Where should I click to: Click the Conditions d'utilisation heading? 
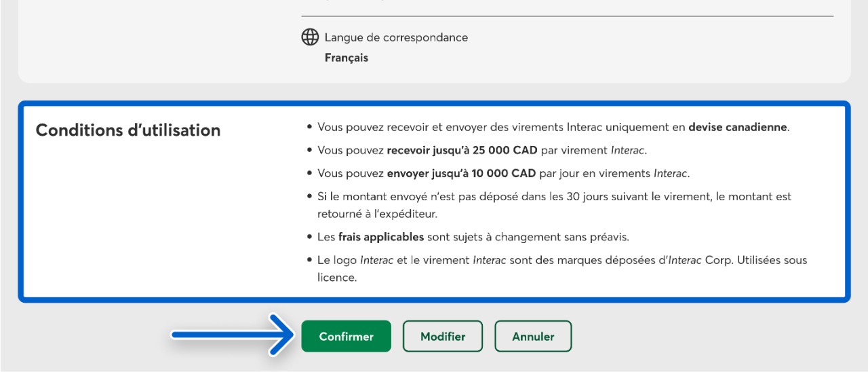pos(128,130)
